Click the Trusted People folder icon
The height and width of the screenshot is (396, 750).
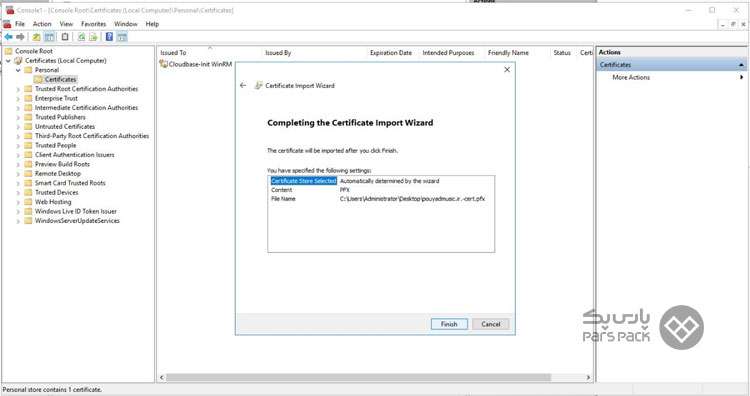(x=28, y=145)
